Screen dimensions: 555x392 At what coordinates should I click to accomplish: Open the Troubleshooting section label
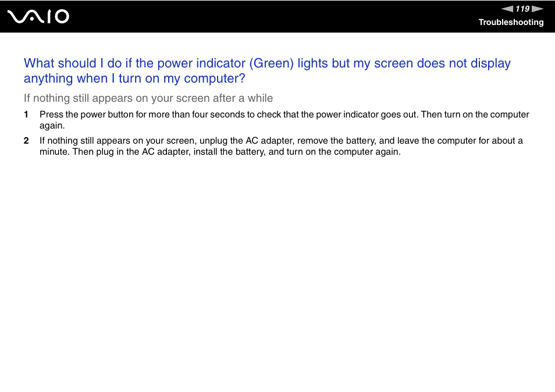[x=511, y=22]
